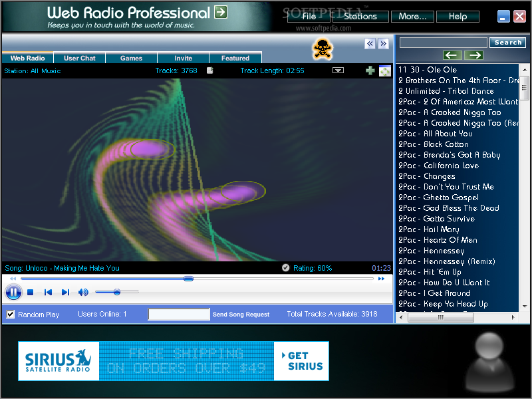The height and width of the screenshot is (399, 532).
Task: Click the rewind arrows at seek bar start
Action: coord(13,279)
